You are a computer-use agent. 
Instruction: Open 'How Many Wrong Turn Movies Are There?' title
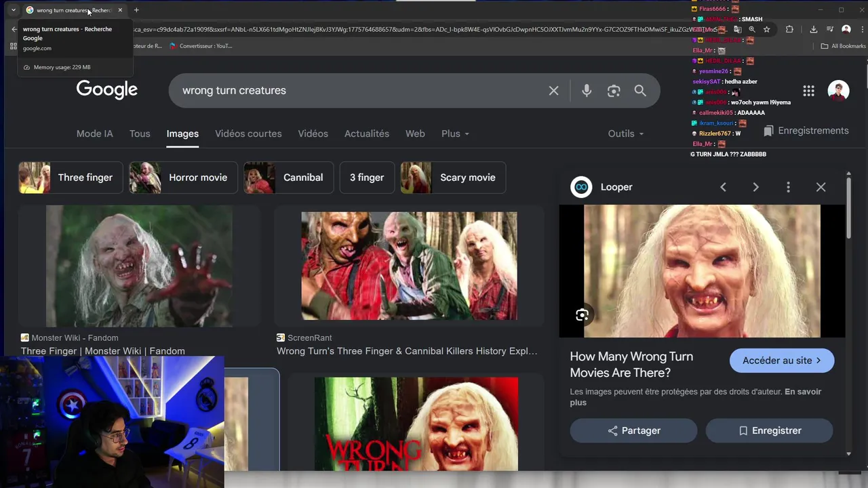[x=631, y=365]
